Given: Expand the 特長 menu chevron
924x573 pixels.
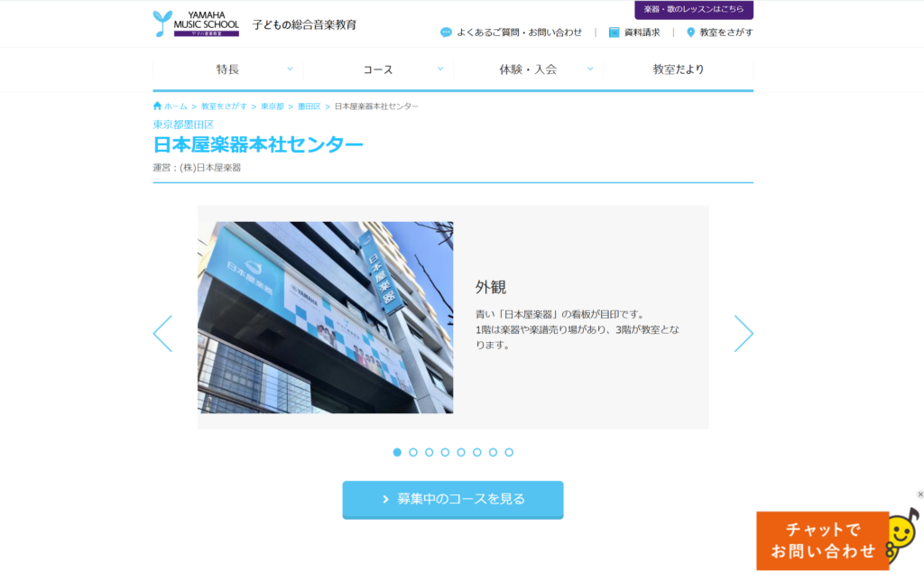Looking at the screenshot, I should tap(290, 69).
